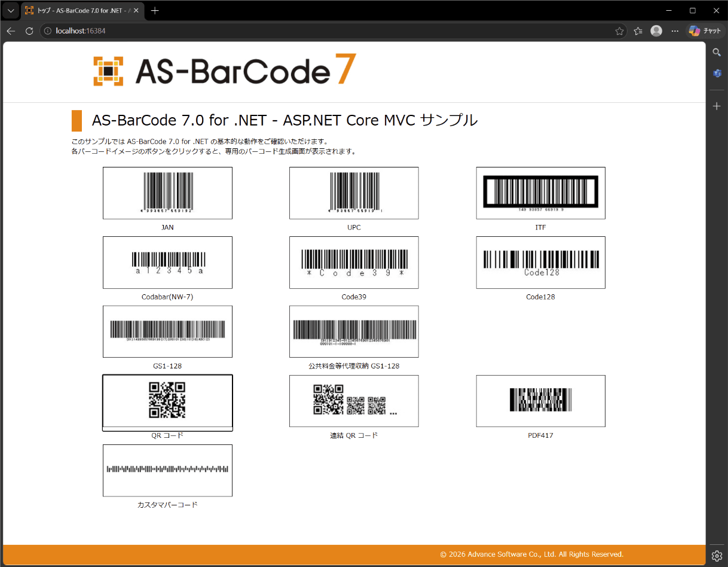Click the Advance Software copyright footer text

click(532, 554)
